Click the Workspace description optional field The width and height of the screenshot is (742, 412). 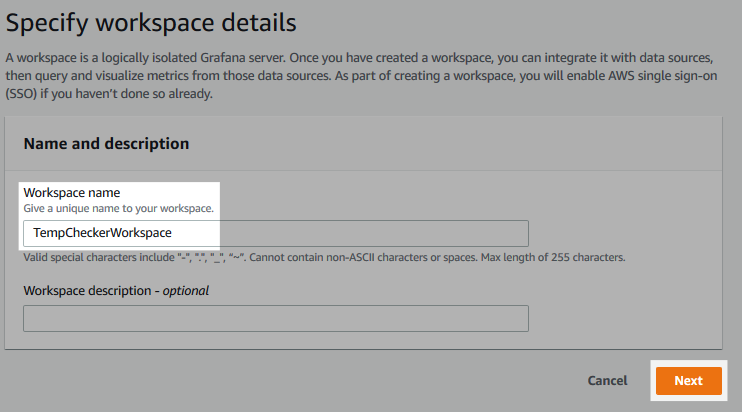click(276, 318)
